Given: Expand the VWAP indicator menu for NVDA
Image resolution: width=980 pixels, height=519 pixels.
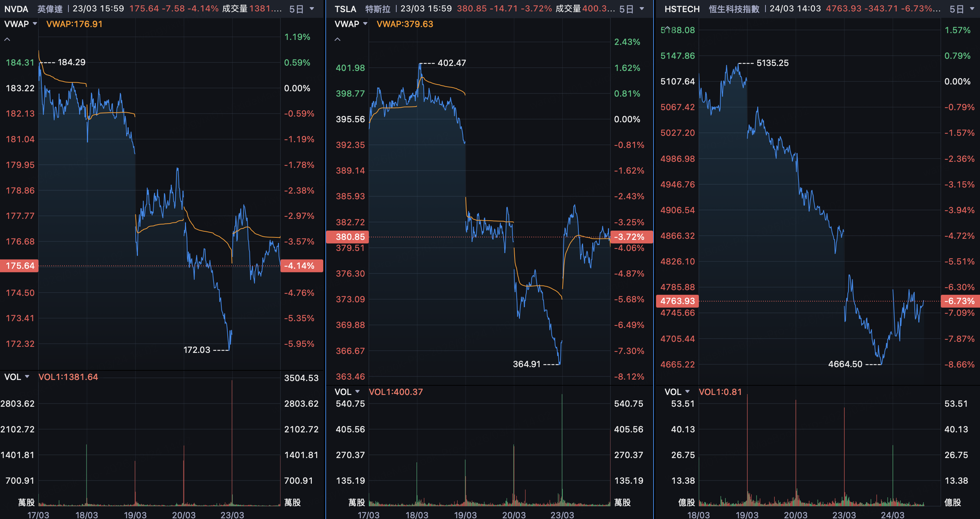Looking at the screenshot, I should click(x=21, y=24).
